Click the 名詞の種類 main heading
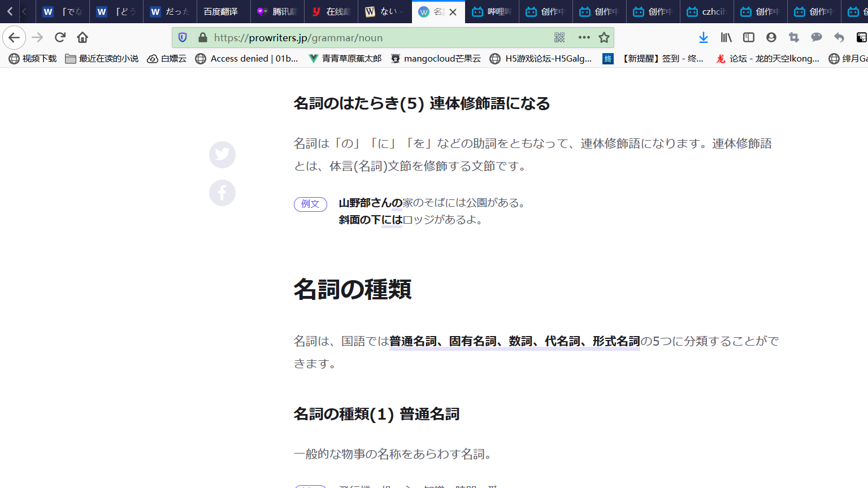Image resolution: width=868 pixels, height=488 pixels. [353, 289]
